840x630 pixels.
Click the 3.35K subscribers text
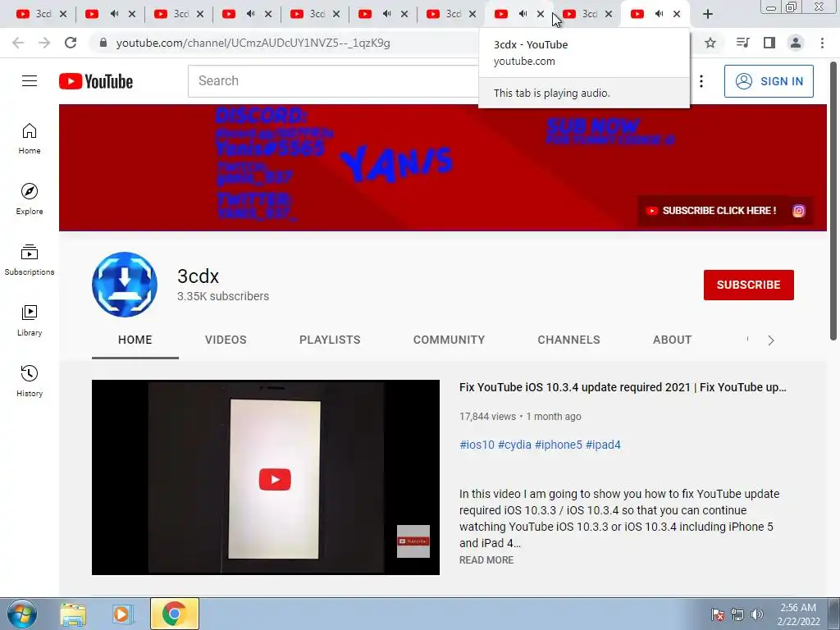[x=223, y=296]
